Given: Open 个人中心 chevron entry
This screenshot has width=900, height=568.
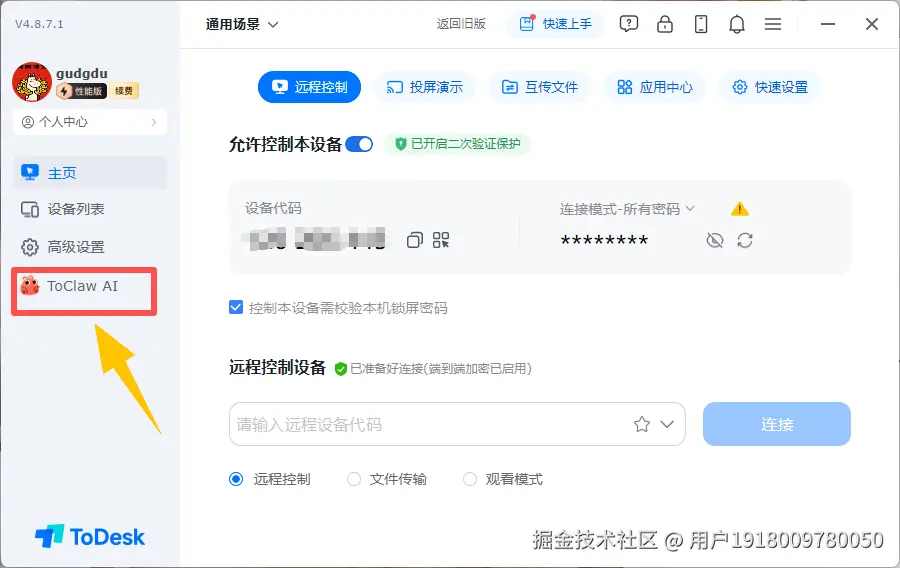Looking at the screenshot, I should point(90,122).
